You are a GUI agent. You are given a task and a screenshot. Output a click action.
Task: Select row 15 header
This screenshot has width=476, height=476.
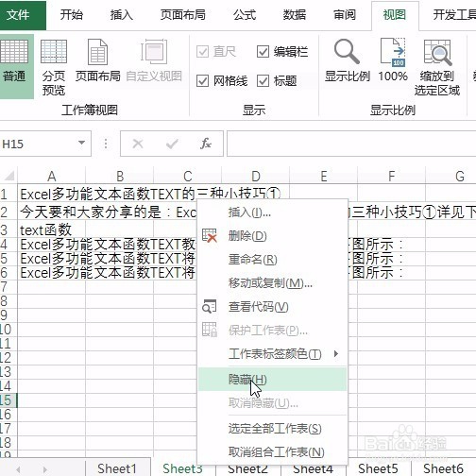click(8, 400)
